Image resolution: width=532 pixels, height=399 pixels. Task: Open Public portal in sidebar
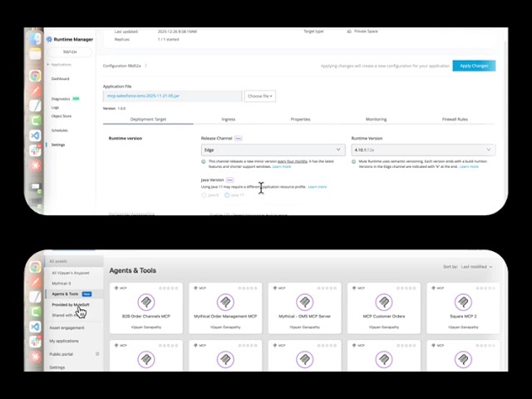(x=61, y=354)
